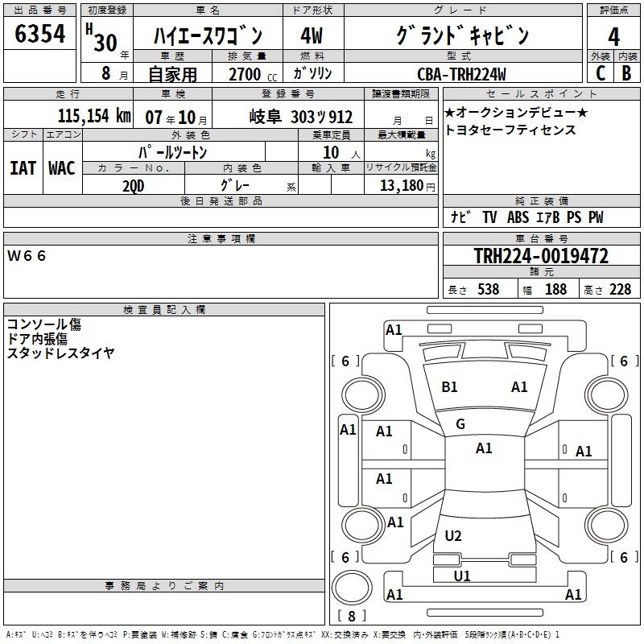Select the PW power window entry
Image resolution: width=644 pixels, height=644 pixels.
click(x=596, y=217)
